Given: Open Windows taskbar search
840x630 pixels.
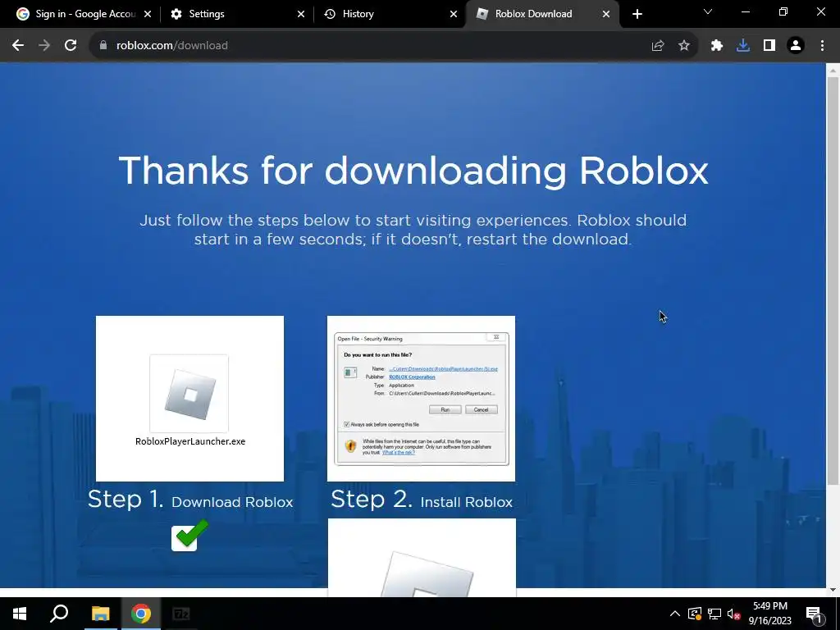Looking at the screenshot, I should coord(59,614).
